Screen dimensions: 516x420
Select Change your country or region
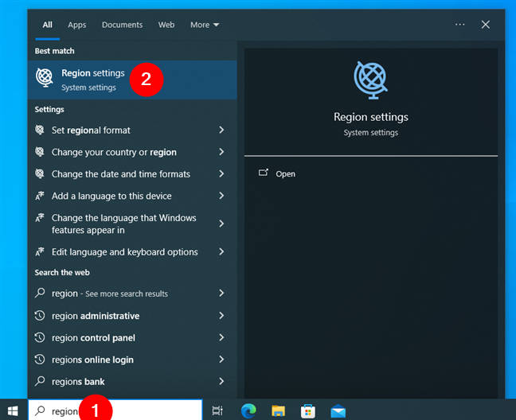[132, 152]
